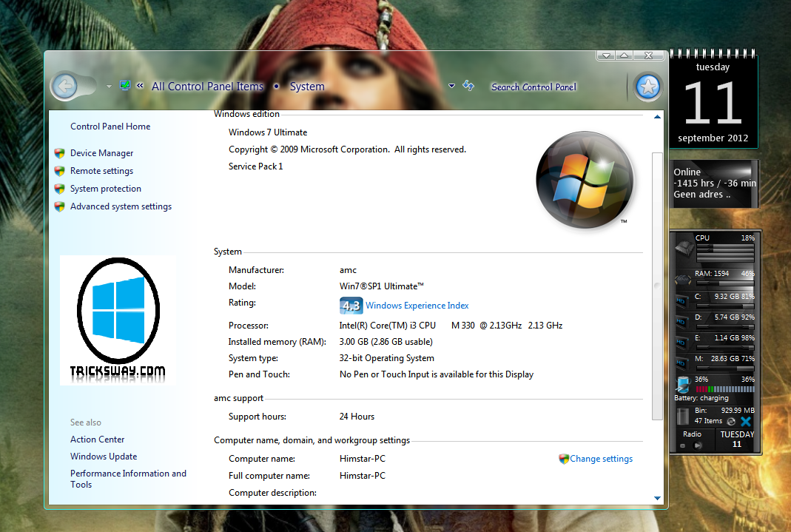Open Windows Experience Index link
Viewport: 791px width, 532px height.
(417, 306)
